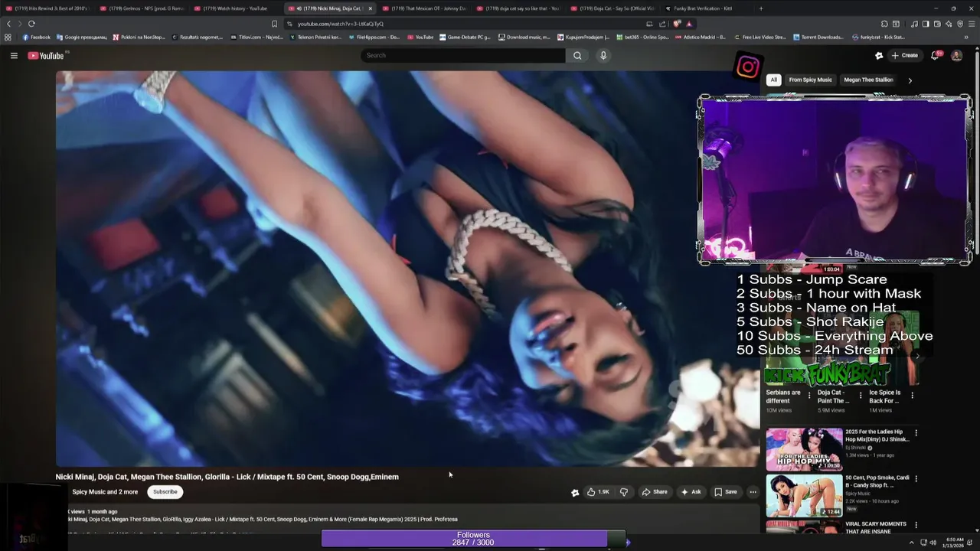Open options for Serbians are different video

point(809,396)
